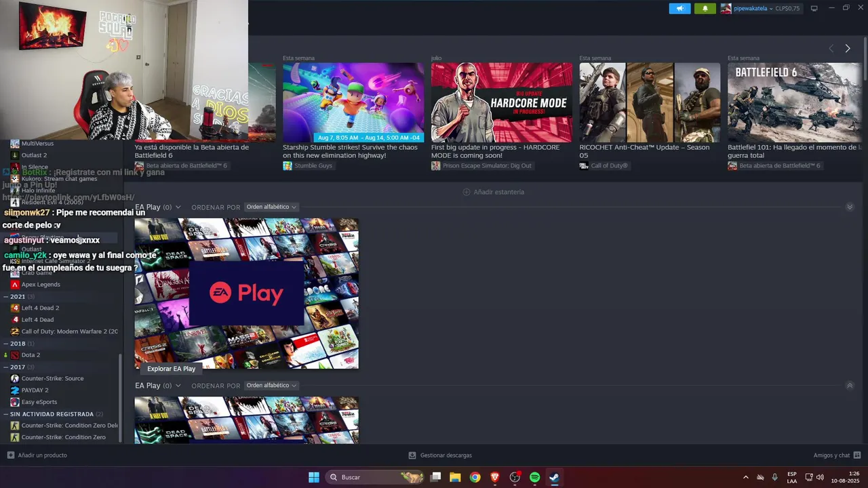This screenshot has height=488, width=868.
Task: Open Spotify from the taskbar
Action: pos(534,477)
